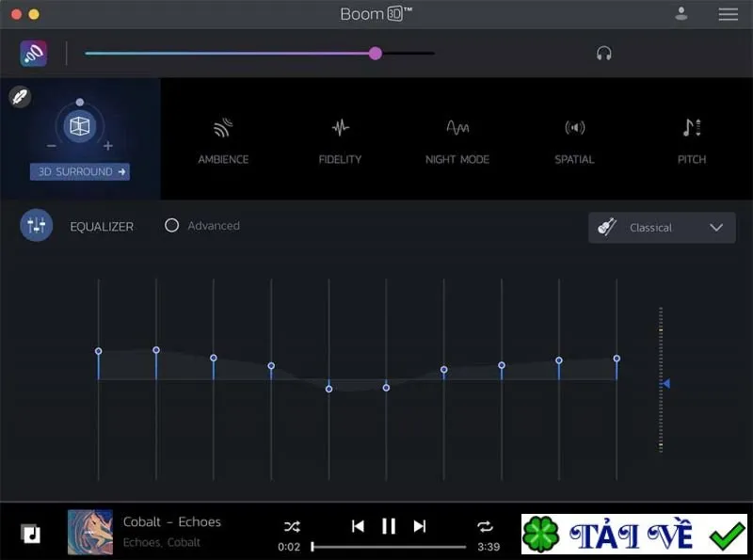Toggle repeat playback
This screenshot has height=560, width=753.
[x=485, y=527]
